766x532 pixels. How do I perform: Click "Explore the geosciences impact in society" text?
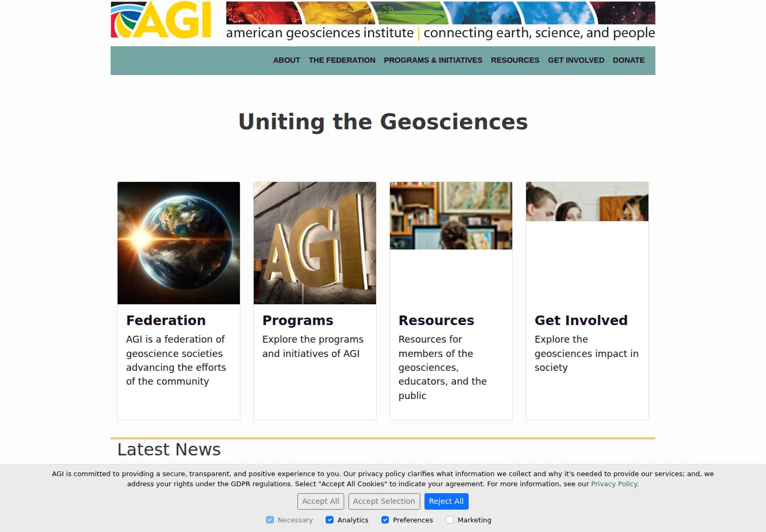pyautogui.click(x=587, y=353)
